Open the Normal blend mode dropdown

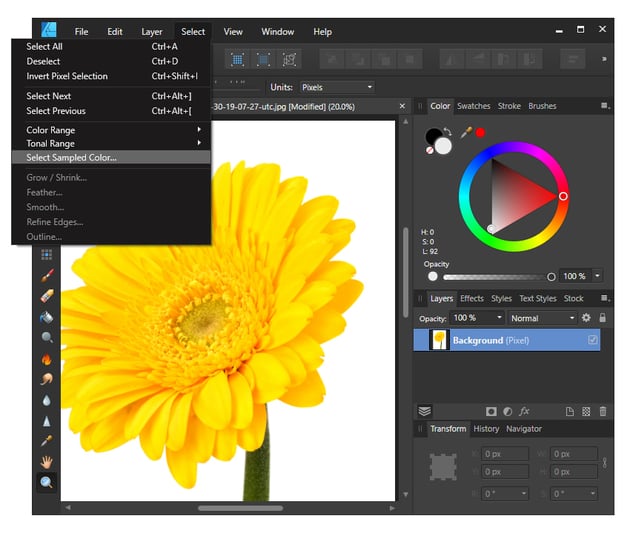tap(542, 318)
